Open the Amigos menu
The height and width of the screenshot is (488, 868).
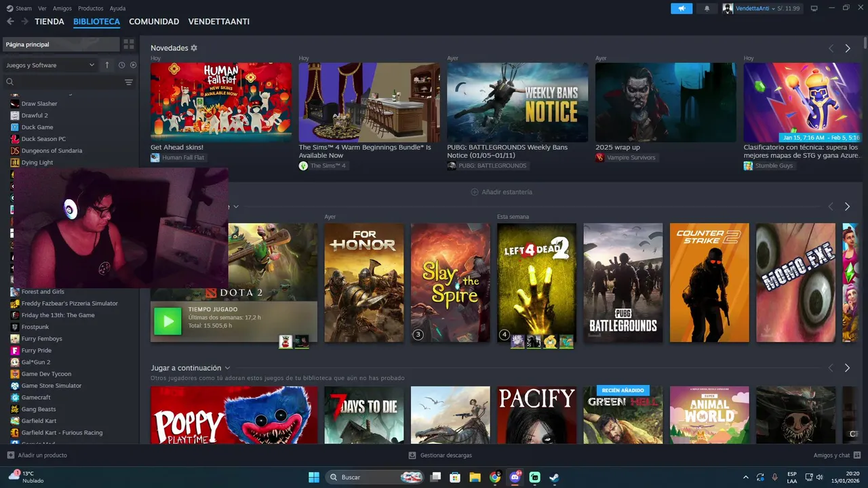(x=62, y=8)
